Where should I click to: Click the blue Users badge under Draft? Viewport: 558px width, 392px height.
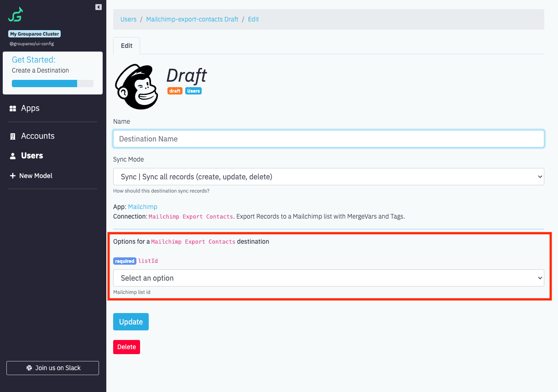coord(193,91)
